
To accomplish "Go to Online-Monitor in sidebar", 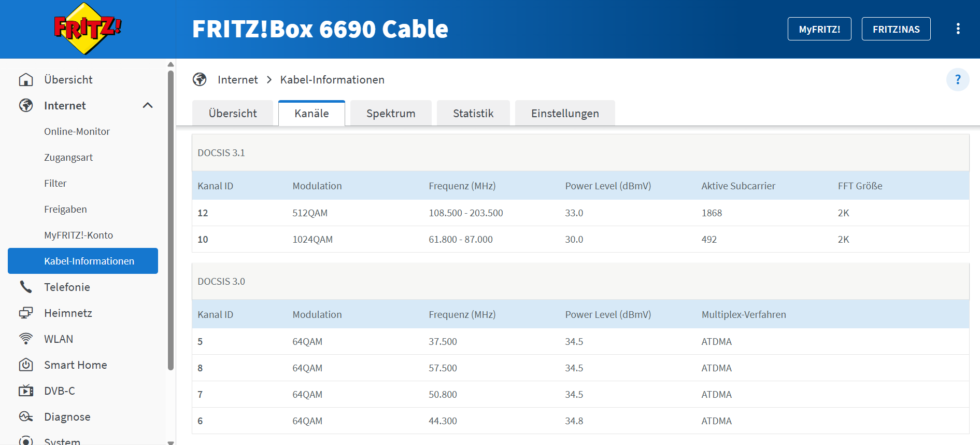I will (77, 131).
